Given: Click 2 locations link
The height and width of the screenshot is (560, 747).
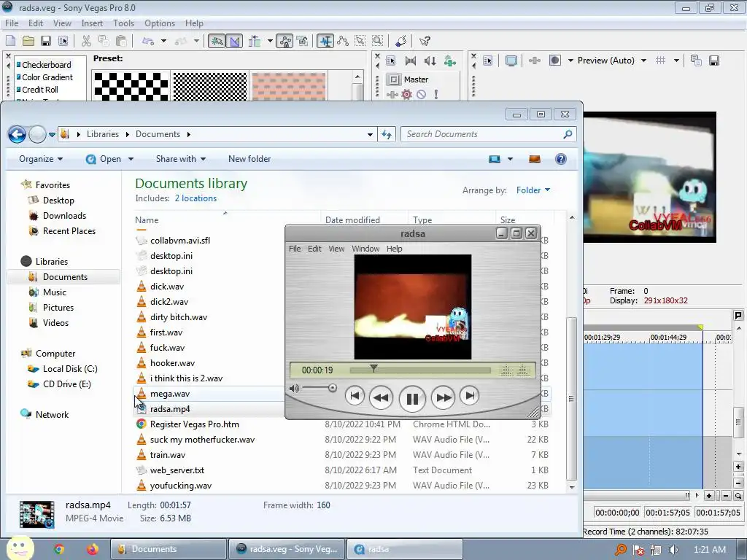Looking at the screenshot, I should (x=196, y=198).
